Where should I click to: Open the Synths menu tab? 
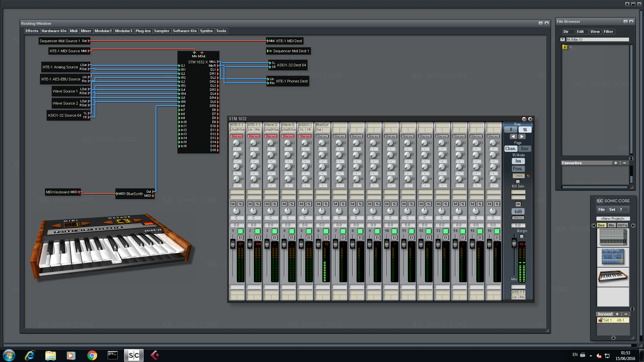[x=207, y=31]
